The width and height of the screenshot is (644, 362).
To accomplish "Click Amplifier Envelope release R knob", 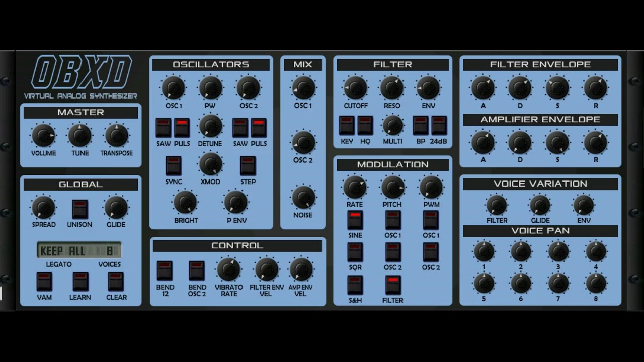I will pyautogui.click(x=595, y=143).
